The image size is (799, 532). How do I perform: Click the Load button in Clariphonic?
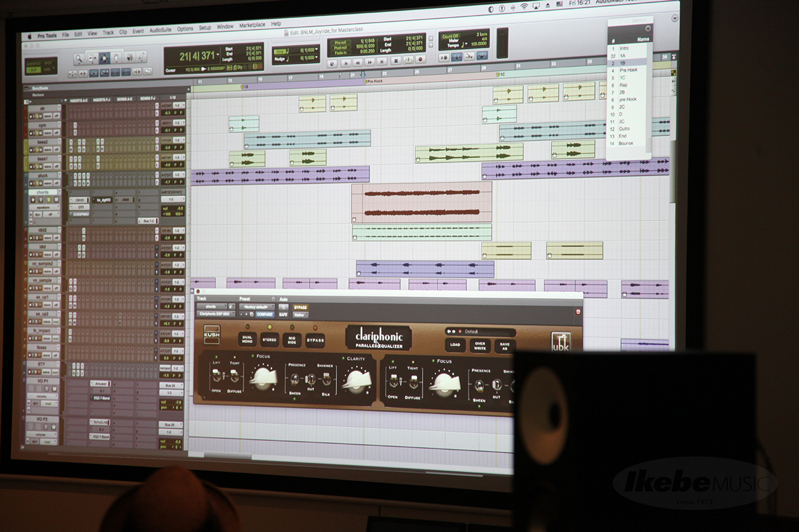pyautogui.click(x=454, y=344)
